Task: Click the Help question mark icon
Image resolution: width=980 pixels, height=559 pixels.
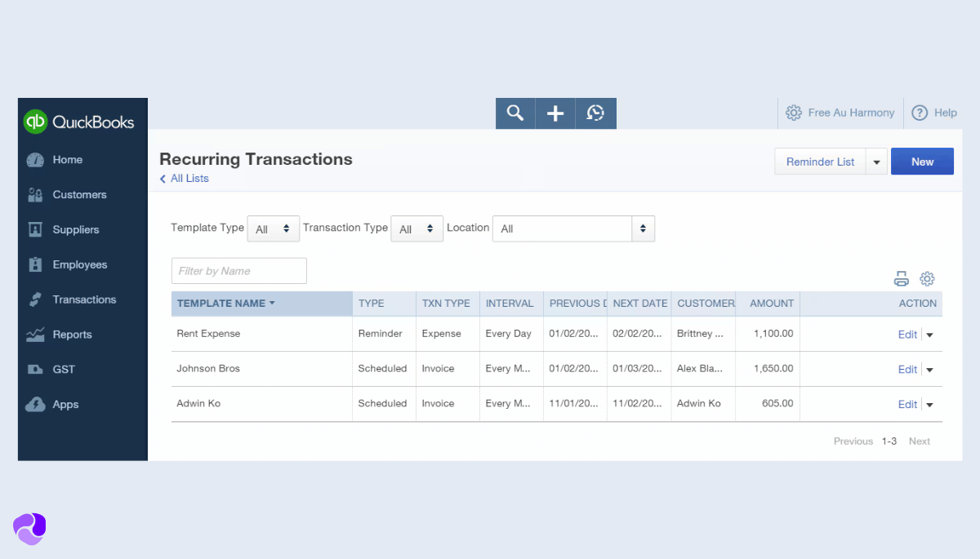Action: click(x=920, y=113)
